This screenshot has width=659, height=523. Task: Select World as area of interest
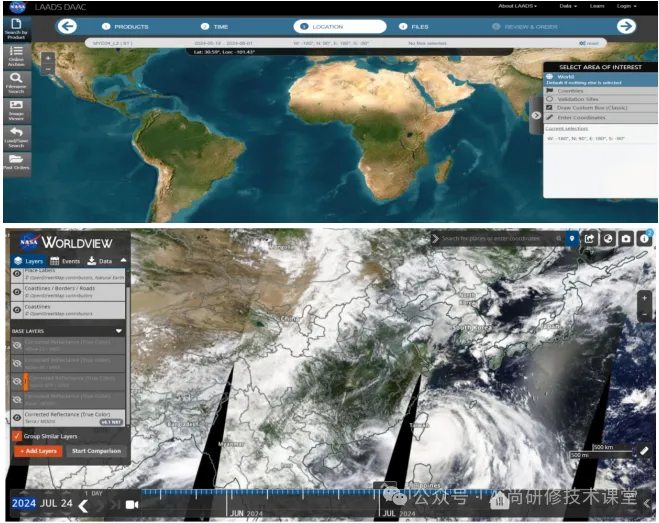click(x=600, y=79)
